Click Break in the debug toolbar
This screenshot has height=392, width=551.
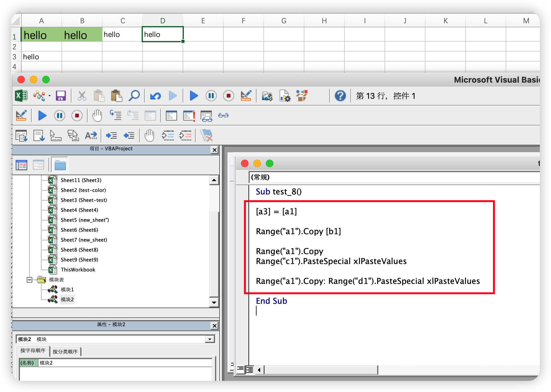tap(60, 116)
